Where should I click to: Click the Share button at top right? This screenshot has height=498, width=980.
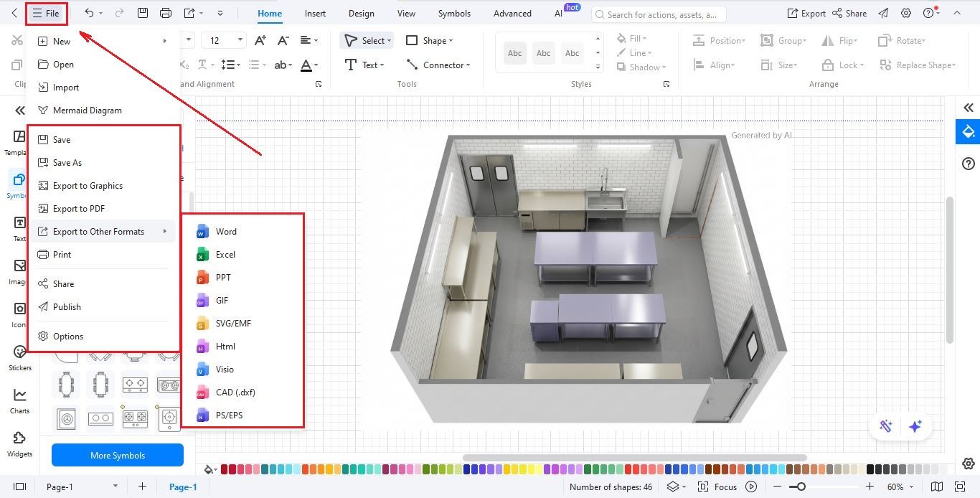(x=849, y=13)
